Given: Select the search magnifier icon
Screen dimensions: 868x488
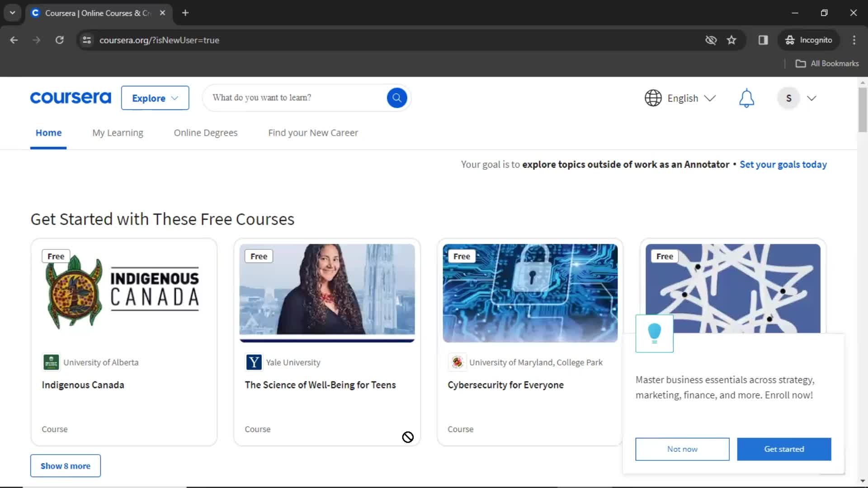Looking at the screenshot, I should click(x=396, y=98).
